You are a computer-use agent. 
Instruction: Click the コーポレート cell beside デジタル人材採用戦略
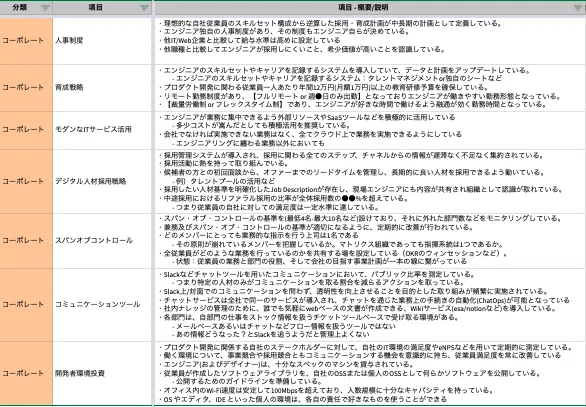26,181
